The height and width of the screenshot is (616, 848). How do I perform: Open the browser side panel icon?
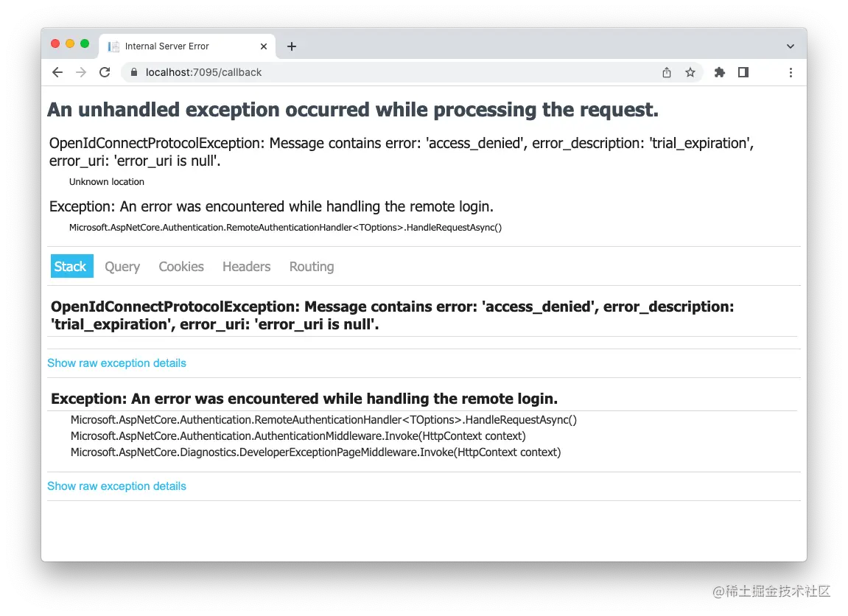tap(743, 72)
